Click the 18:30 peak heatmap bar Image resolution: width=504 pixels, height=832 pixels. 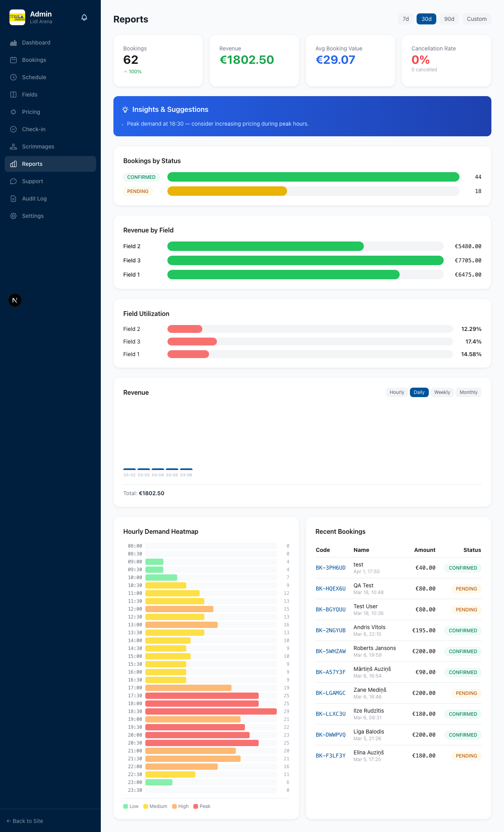[x=211, y=711]
